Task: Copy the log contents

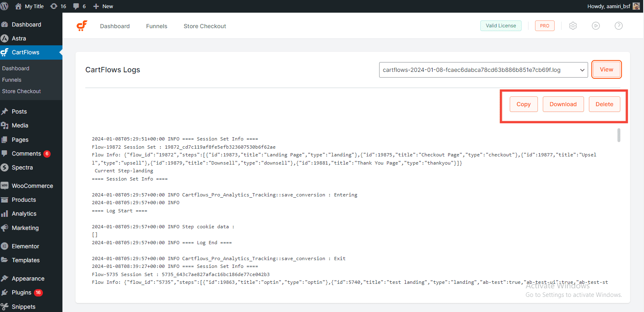Action: pos(523,104)
